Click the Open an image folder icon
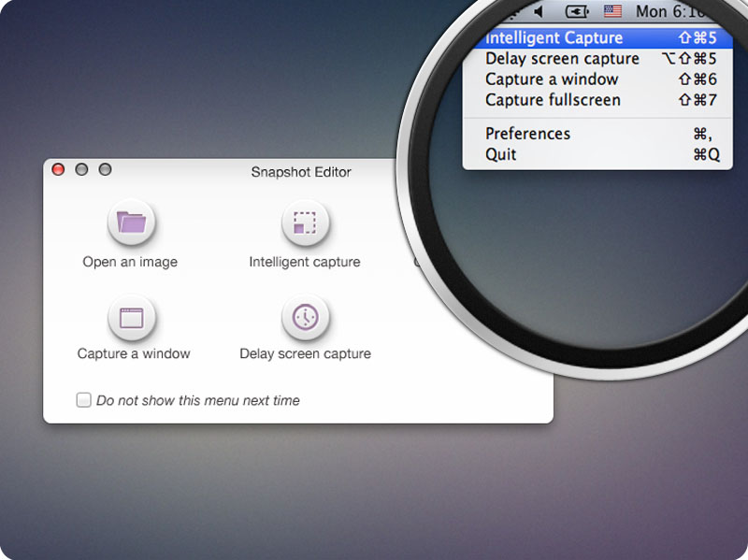 tap(131, 223)
